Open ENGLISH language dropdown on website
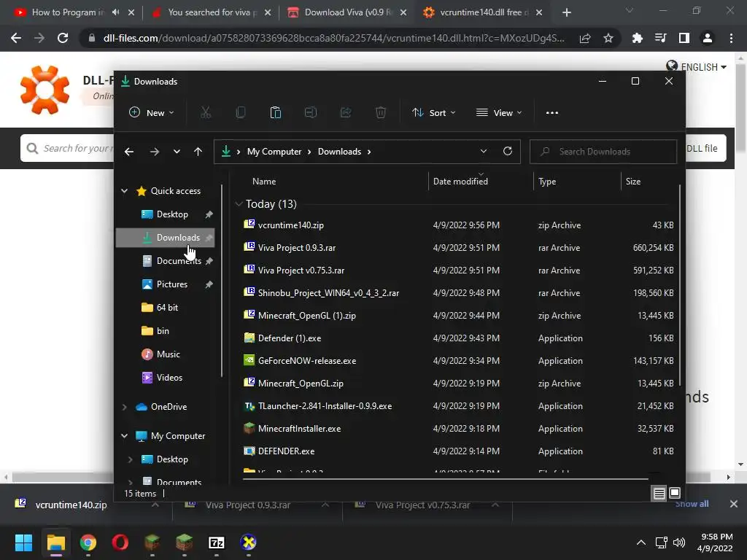This screenshot has height=560, width=747. (697, 66)
